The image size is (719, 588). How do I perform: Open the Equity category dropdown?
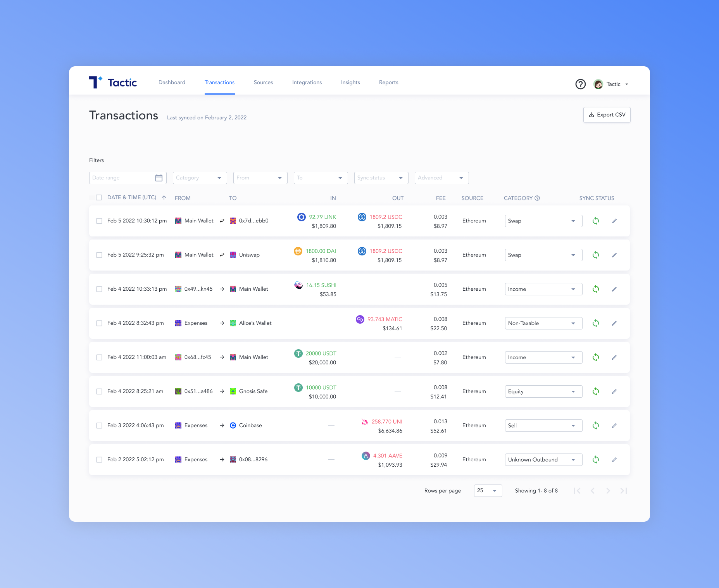[543, 391]
